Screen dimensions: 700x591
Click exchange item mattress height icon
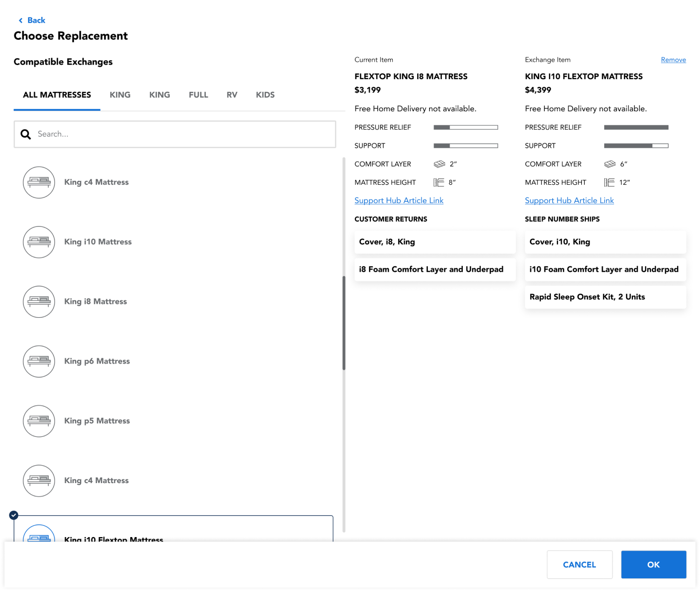tap(610, 182)
